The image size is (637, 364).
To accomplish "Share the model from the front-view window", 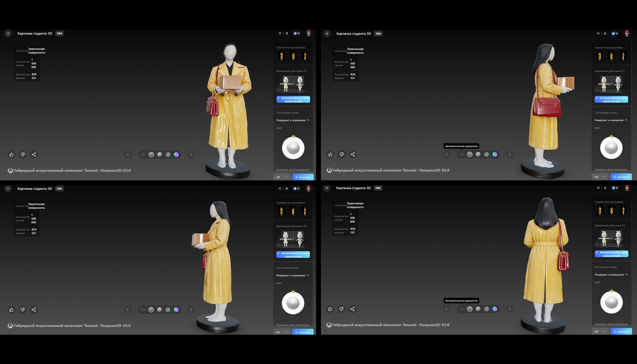I will click(x=34, y=154).
